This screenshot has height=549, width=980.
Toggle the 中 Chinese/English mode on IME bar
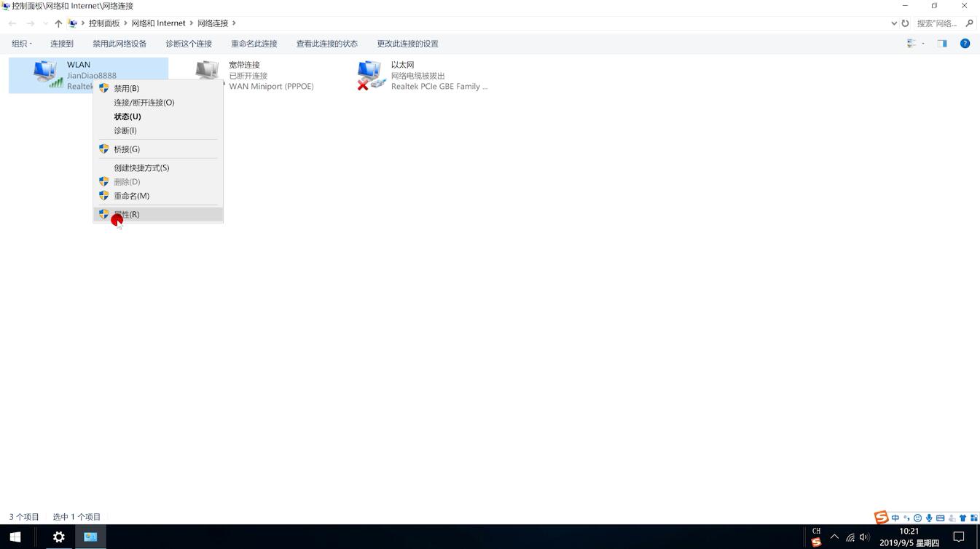(x=895, y=518)
